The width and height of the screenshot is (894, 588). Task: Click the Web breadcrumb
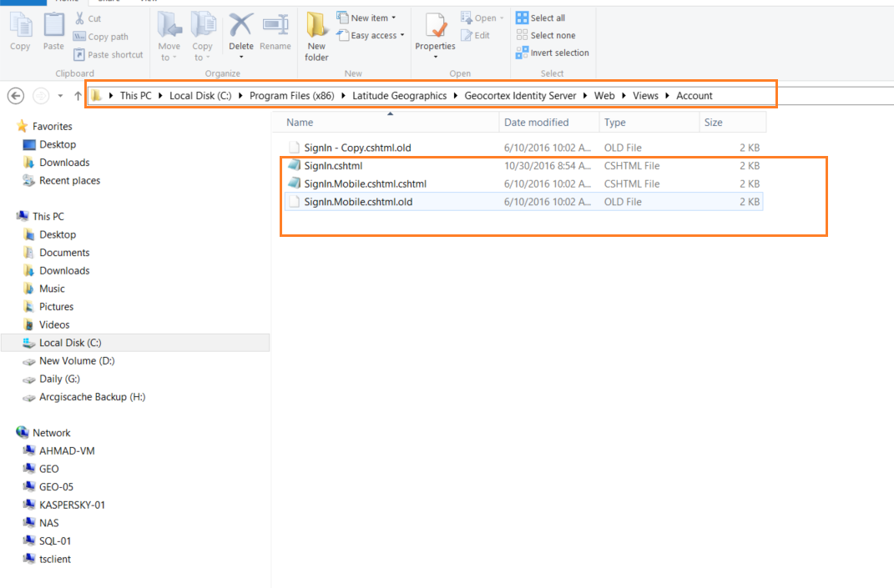coord(604,96)
